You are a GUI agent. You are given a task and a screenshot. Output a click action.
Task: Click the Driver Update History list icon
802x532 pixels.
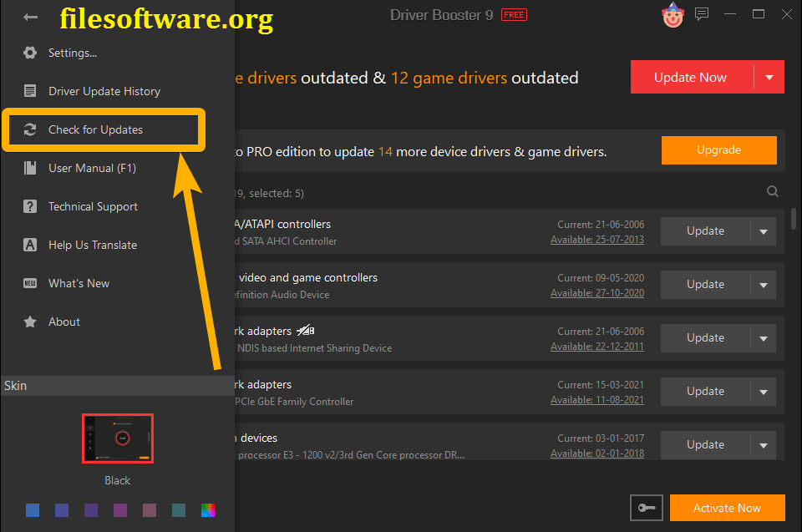pyautogui.click(x=30, y=91)
